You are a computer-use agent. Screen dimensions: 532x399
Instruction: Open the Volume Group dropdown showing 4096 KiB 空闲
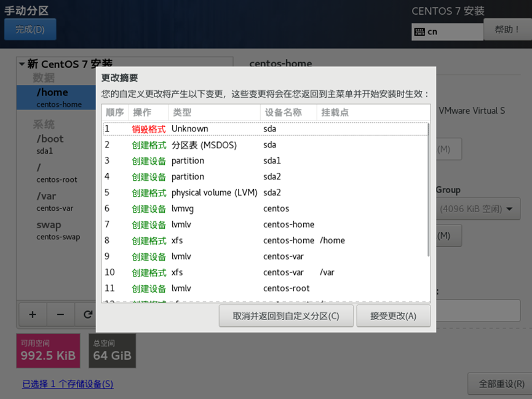[477, 208]
